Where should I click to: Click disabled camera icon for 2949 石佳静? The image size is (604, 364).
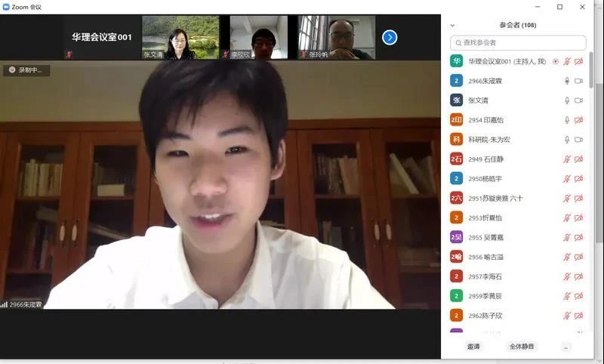point(578,159)
